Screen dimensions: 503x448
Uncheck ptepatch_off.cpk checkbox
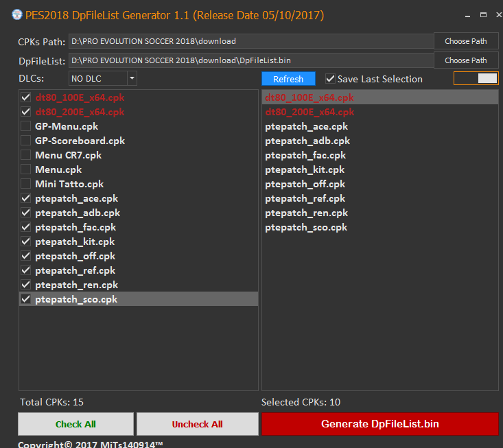point(25,256)
